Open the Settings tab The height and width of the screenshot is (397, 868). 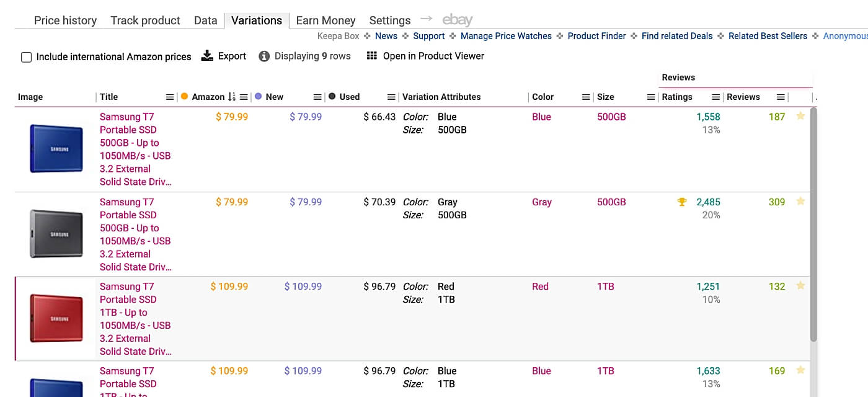click(389, 20)
